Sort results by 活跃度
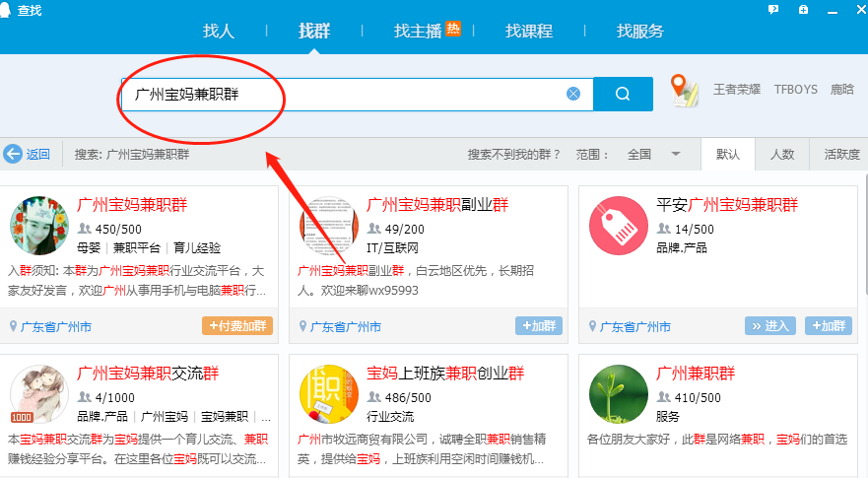 840,154
